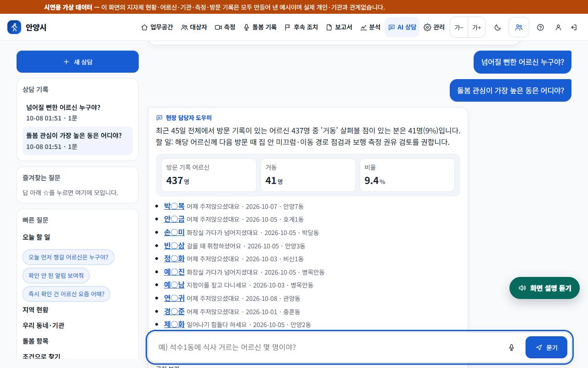This screenshot has height=368, width=588.
Task: Submit question with 묻기 button
Action: [x=546, y=347]
